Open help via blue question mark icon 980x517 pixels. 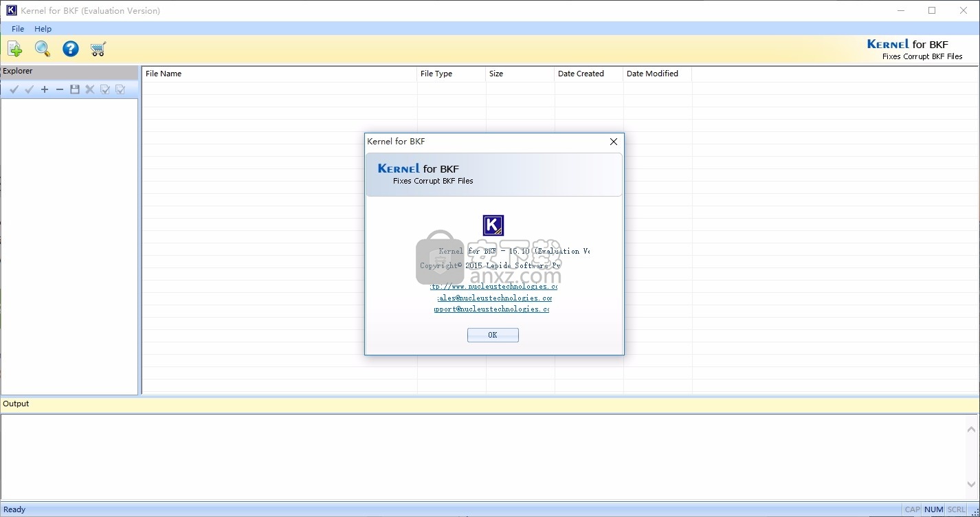71,49
